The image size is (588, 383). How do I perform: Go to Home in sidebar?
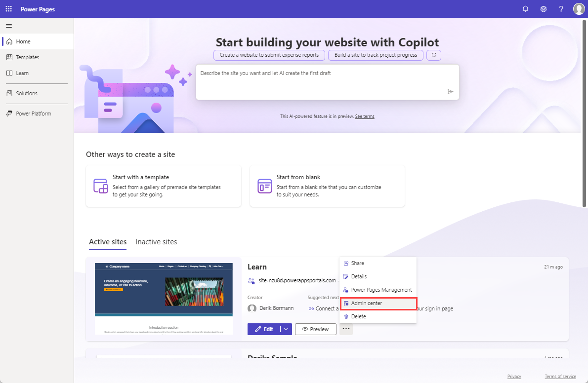pos(37,41)
